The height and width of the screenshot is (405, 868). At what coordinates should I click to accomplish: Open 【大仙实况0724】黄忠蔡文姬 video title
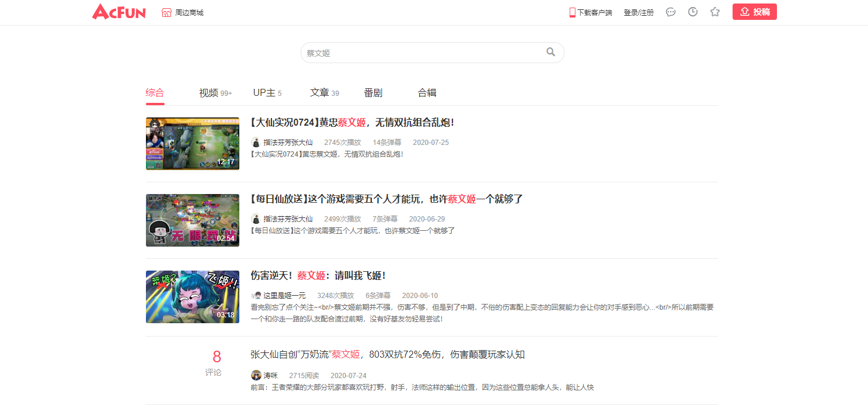[x=352, y=123]
